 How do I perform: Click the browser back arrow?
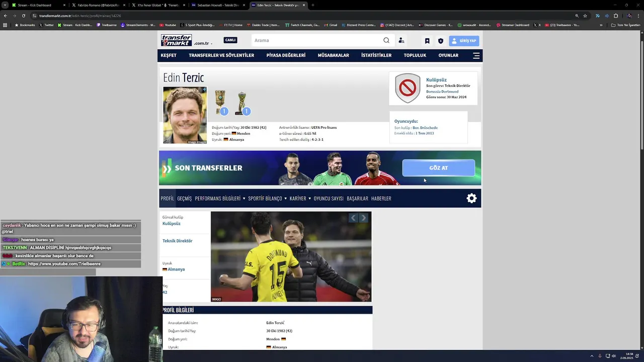click(6, 16)
